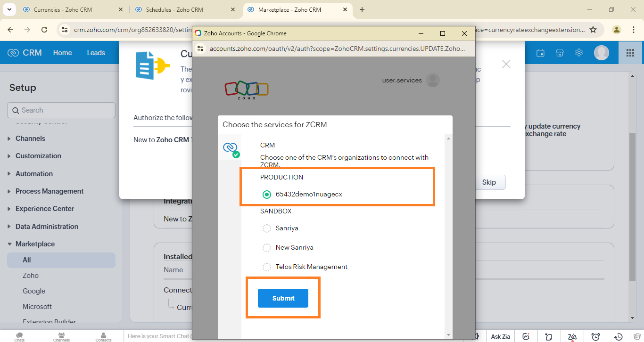Select Google under Marketplace
644x342 pixels.
point(34,291)
